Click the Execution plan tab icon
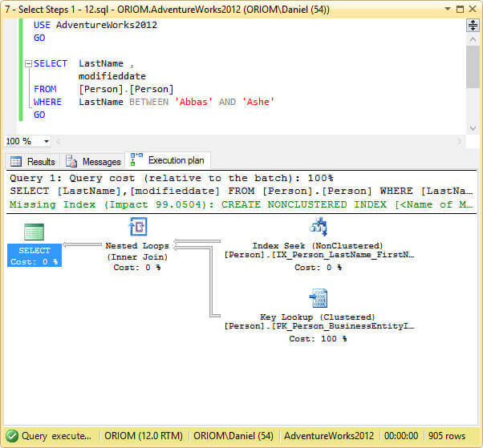This screenshot has width=483, height=448. pyautogui.click(x=137, y=160)
